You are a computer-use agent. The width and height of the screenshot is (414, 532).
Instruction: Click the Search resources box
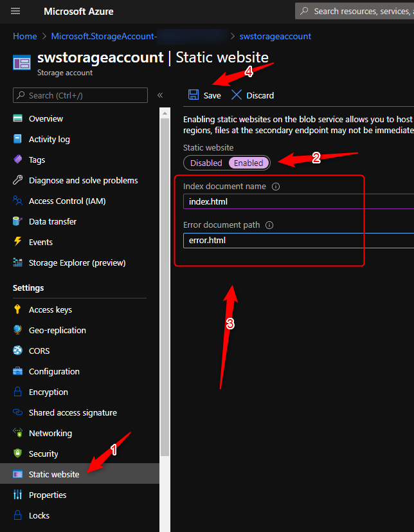(x=360, y=12)
